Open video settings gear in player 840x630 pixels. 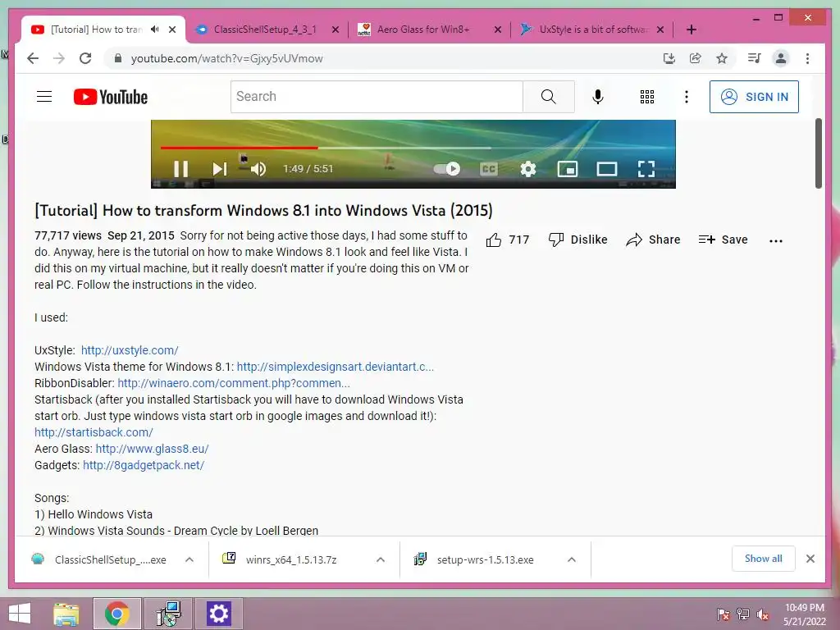528,169
